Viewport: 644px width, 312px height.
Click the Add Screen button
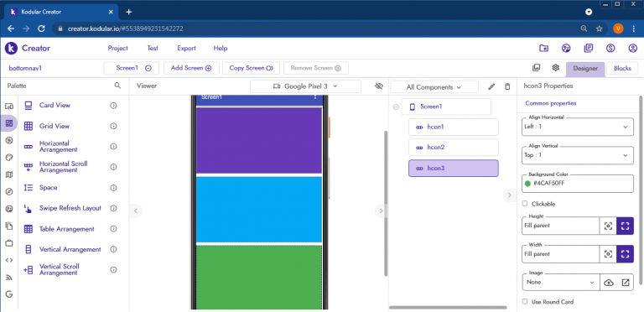pos(191,68)
